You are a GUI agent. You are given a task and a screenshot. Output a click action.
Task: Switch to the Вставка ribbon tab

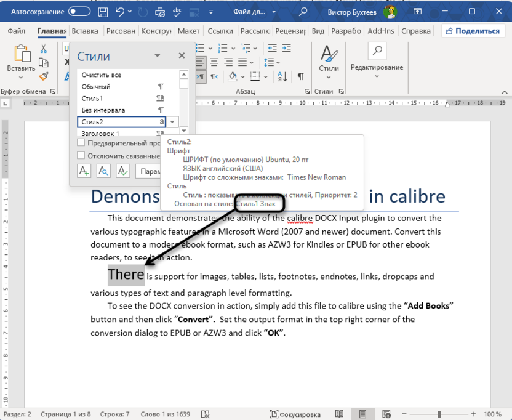[85, 30]
